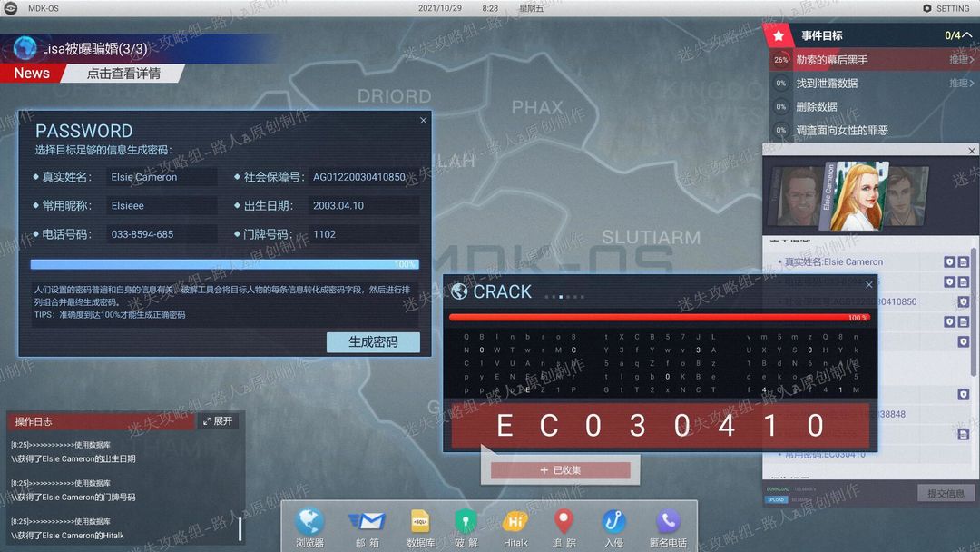Click the 提交信息 submit button
This screenshot has width=980, height=552.
[946, 493]
